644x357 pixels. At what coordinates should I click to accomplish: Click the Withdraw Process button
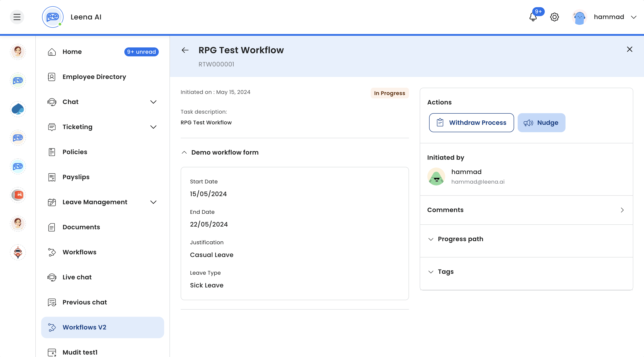[471, 123]
